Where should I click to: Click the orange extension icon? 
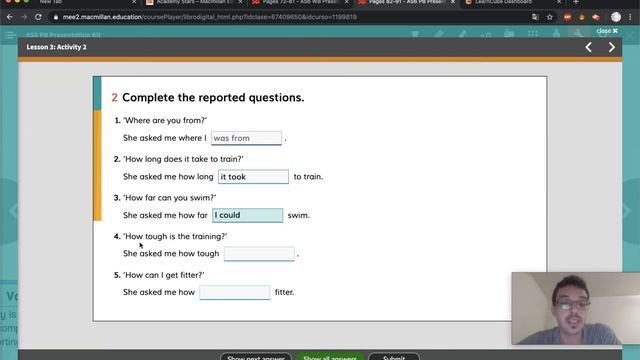[x=582, y=17]
